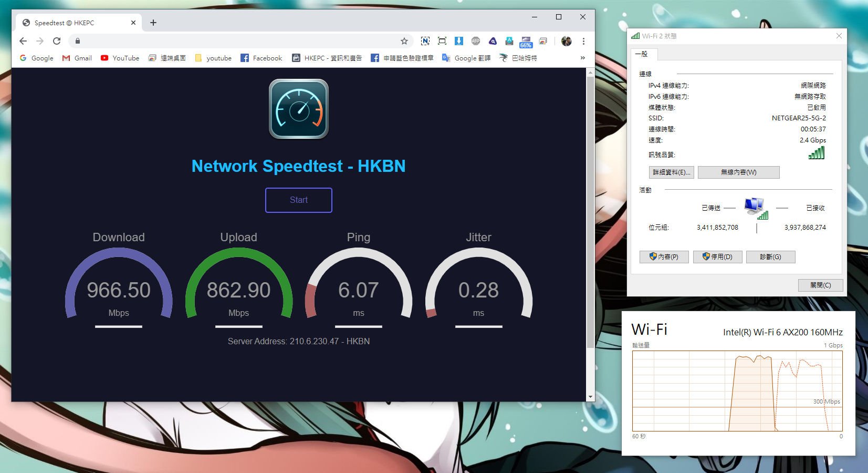Open the YouTube bookmark
This screenshot has width=868, height=473.
[x=120, y=58]
